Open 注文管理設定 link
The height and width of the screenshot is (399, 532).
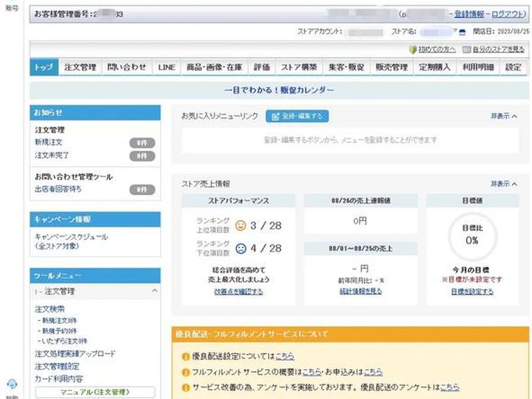(57, 366)
